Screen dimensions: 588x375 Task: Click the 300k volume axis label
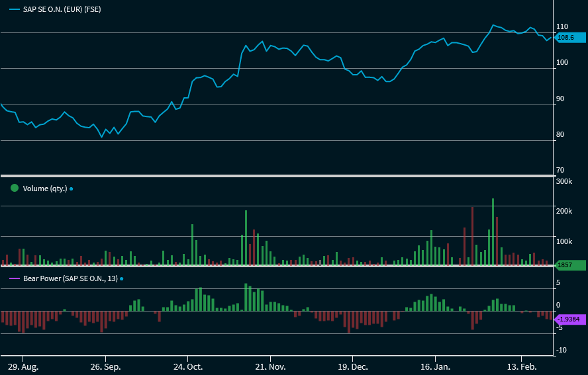565,181
